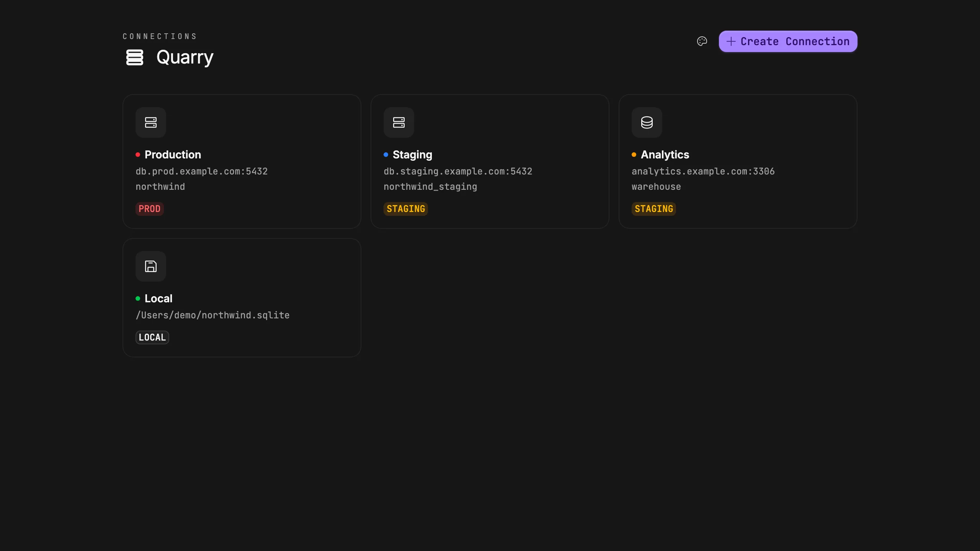Click the blue dot beside Staging
The height and width of the screenshot is (551, 980).
[386, 155]
